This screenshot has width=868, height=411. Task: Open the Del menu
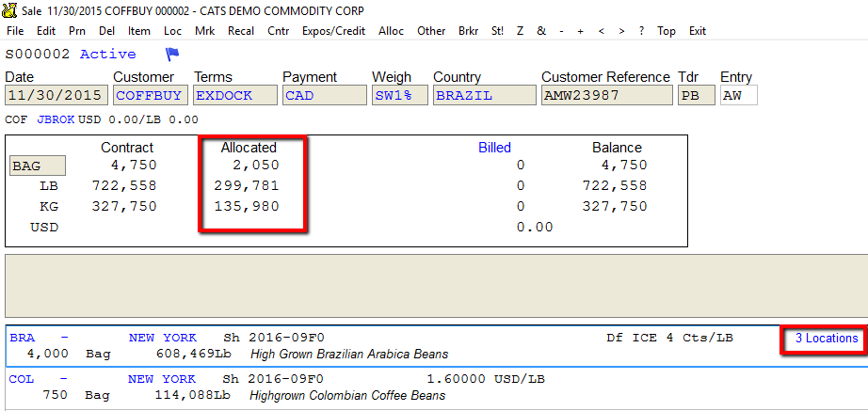[106, 31]
